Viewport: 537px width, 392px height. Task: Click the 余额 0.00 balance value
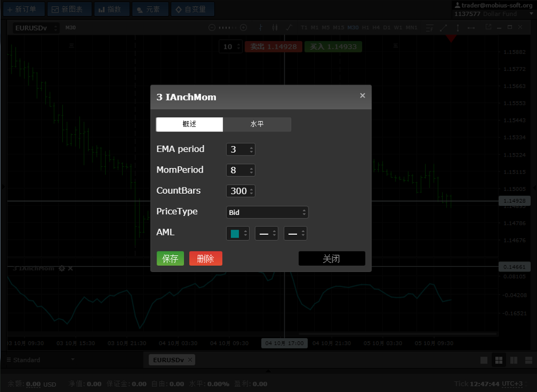pos(33,384)
